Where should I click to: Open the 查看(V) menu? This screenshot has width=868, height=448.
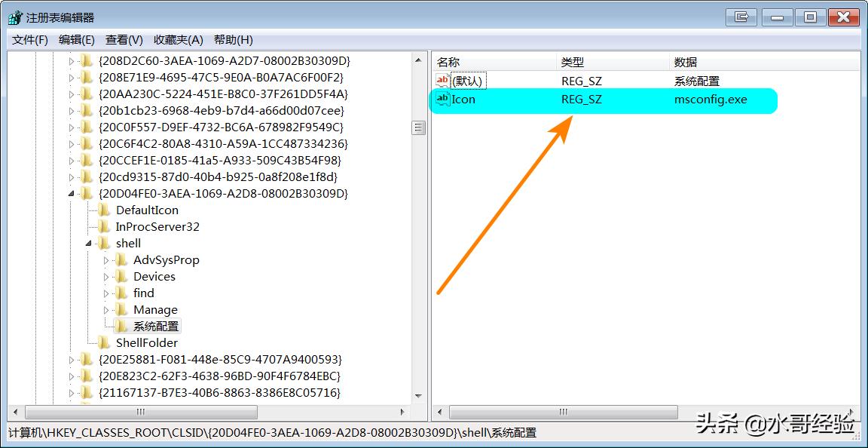point(124,40)
